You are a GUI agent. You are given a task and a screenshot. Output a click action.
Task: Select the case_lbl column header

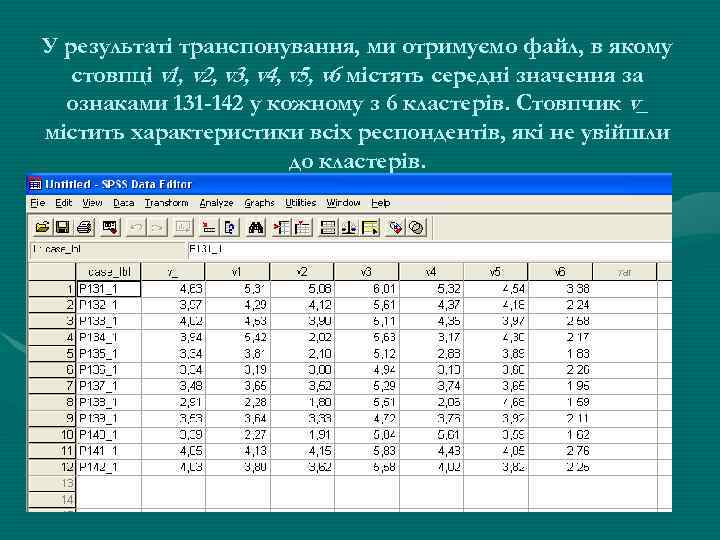click(108, 272)
